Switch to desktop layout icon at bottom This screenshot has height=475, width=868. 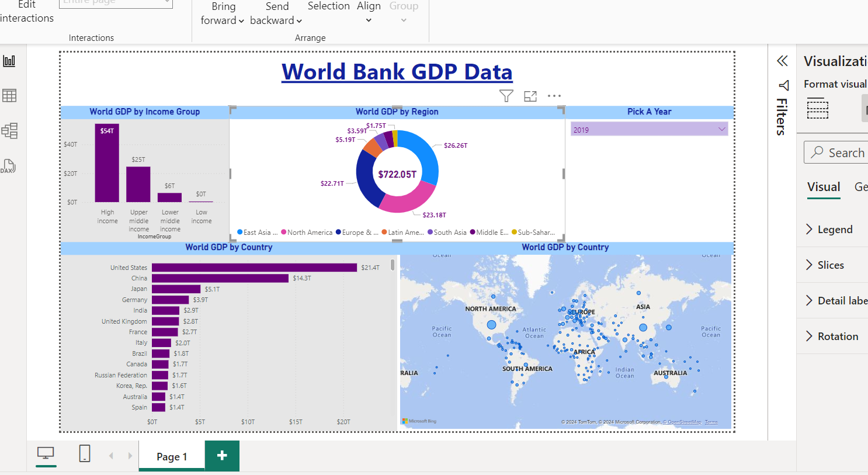tap(46, 453)
